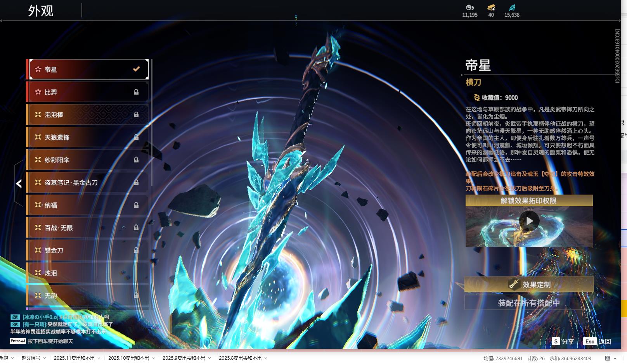Select the 纱彩阳伞 skin

click(88, 160)
